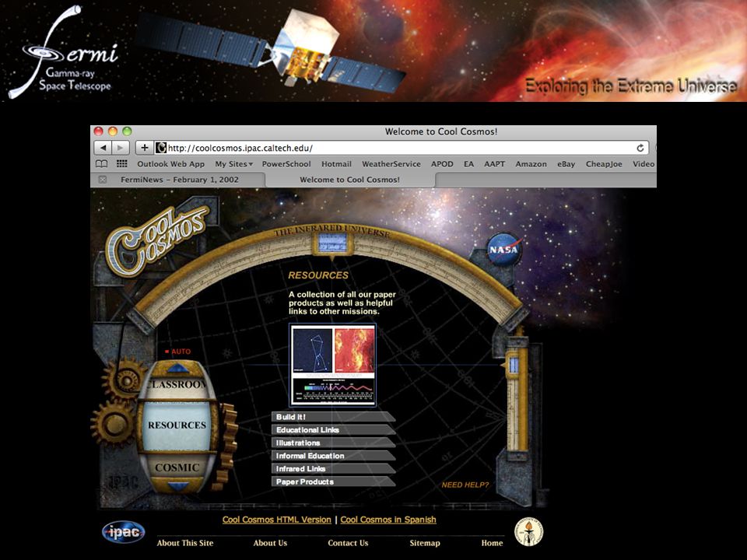Open Educational Links
Image resolution: width=747 pixels, height=560 pixels.
pos(333,429)
